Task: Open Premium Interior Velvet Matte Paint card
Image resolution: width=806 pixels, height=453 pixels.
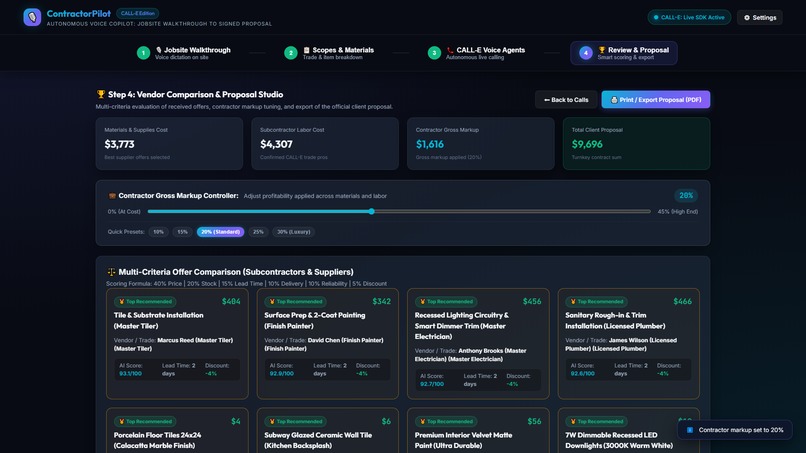Action: coord(478,431)
